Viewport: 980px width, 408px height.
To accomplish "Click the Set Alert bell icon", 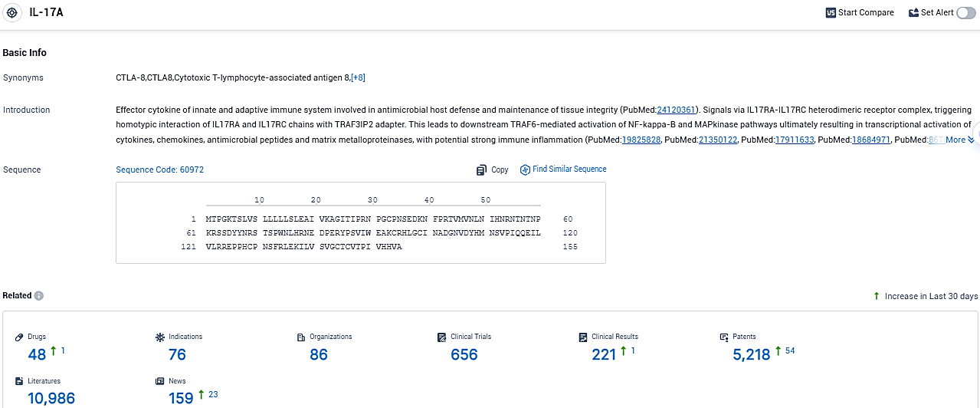I will pos(913,13).
